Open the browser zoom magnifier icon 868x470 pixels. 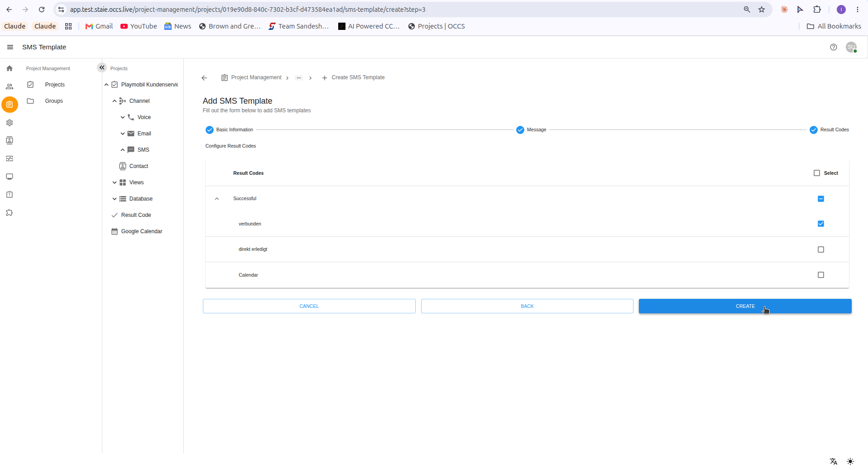pyautogui.click(x=747, y=10)
